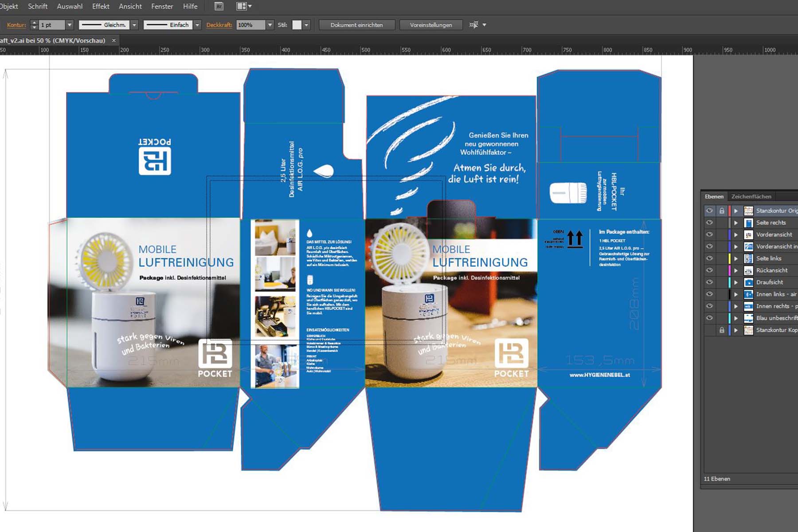The width and height of the screenshot is (798, 532).
Task: Select the Vorderansicht in layer name
Action: tap(776, 246)
